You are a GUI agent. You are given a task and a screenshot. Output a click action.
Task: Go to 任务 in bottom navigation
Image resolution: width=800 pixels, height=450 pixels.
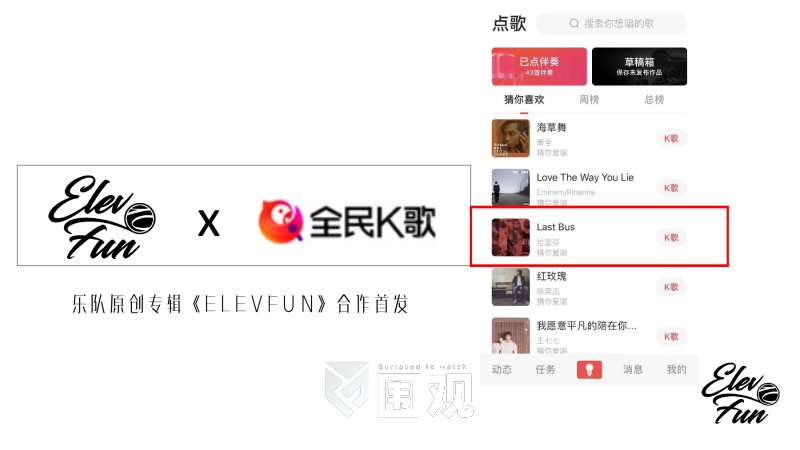[x=545, y=369]
